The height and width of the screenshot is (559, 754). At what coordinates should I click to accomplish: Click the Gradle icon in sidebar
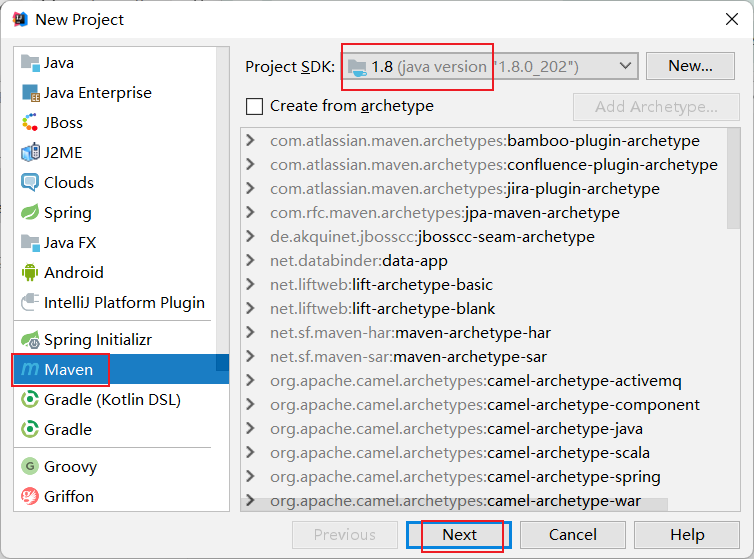[x=30, y=429]
